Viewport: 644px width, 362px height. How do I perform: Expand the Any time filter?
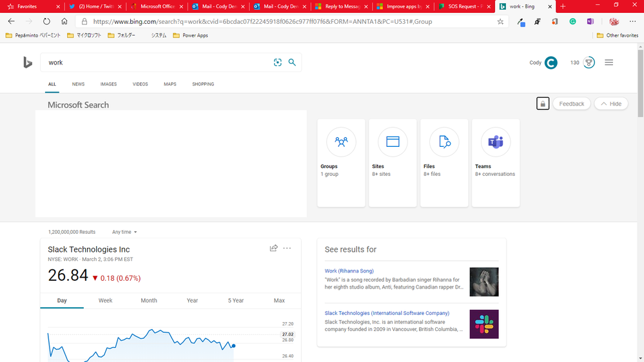(x=124, y=232)
